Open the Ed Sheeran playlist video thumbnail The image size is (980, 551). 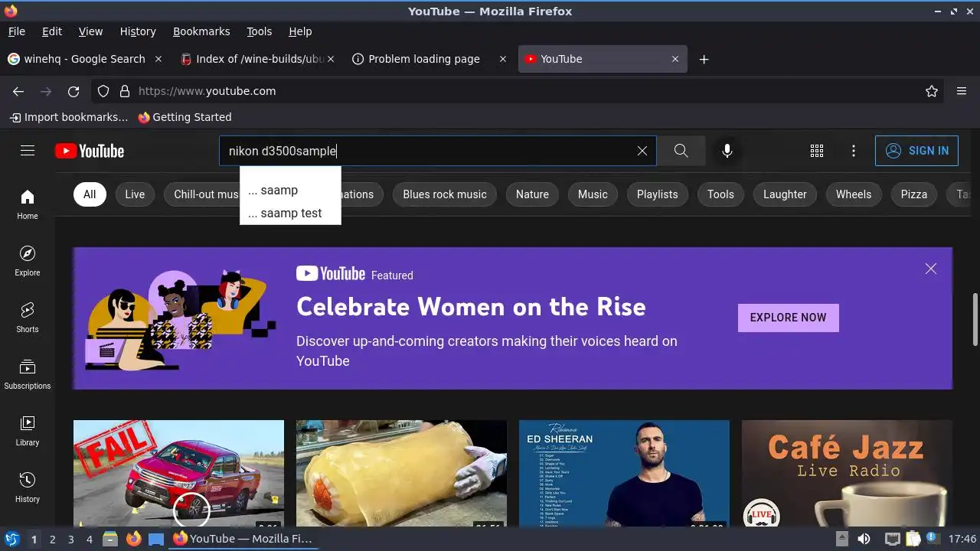(624, 473)
